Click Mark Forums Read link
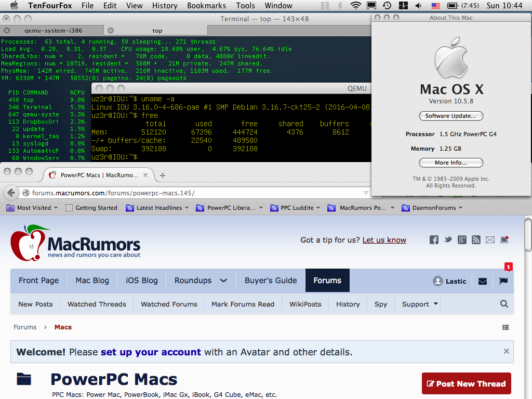The width and height of the screenshot is (532, 399). point(243,304)
